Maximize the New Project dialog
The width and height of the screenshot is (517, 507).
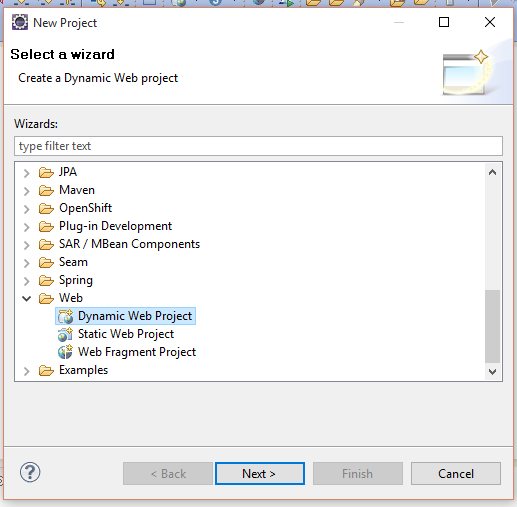click(444, 22)
